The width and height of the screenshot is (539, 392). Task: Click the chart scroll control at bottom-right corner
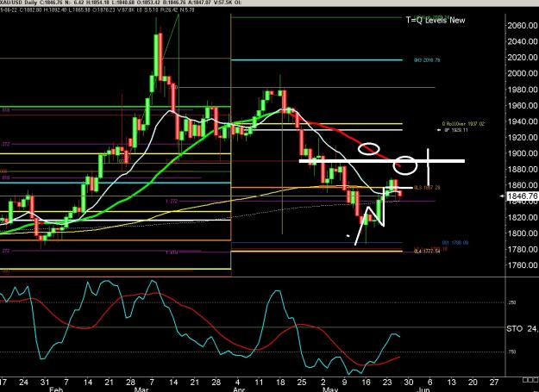[530, 380]
